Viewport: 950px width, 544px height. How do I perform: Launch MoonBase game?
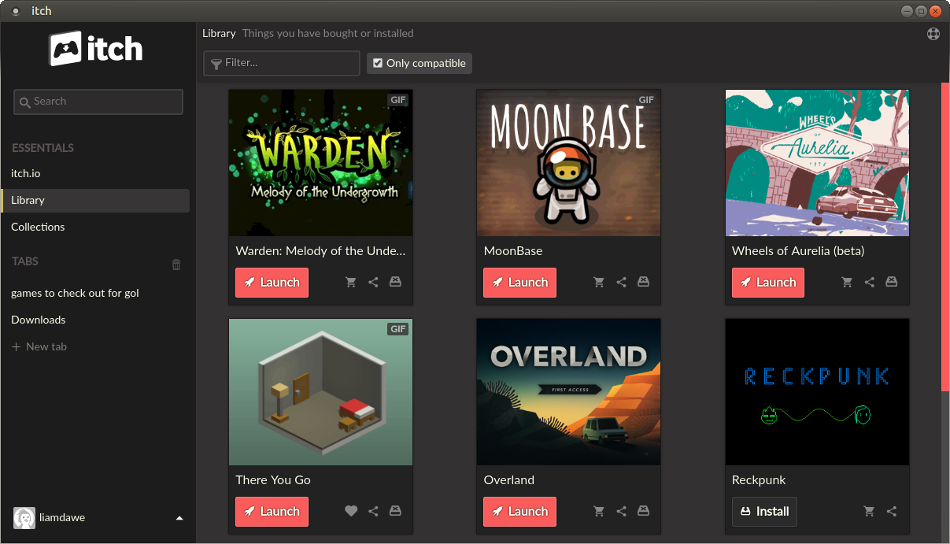pyautogui.click(x=520, y=283)
